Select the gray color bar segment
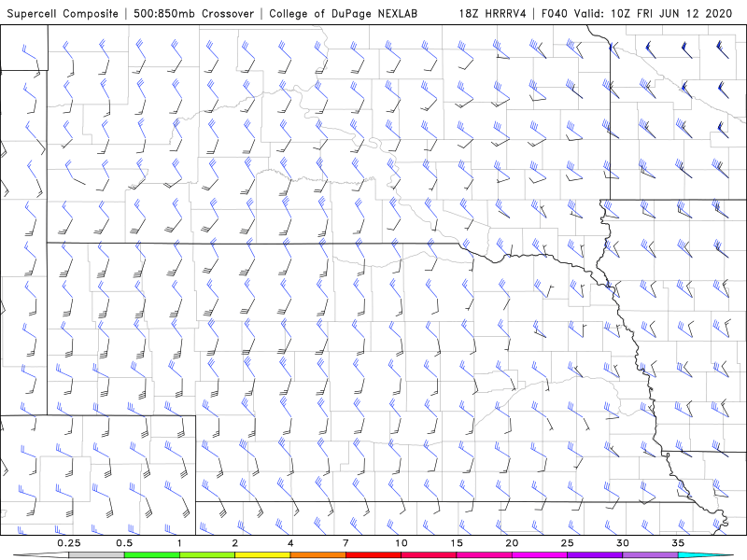 96,555
